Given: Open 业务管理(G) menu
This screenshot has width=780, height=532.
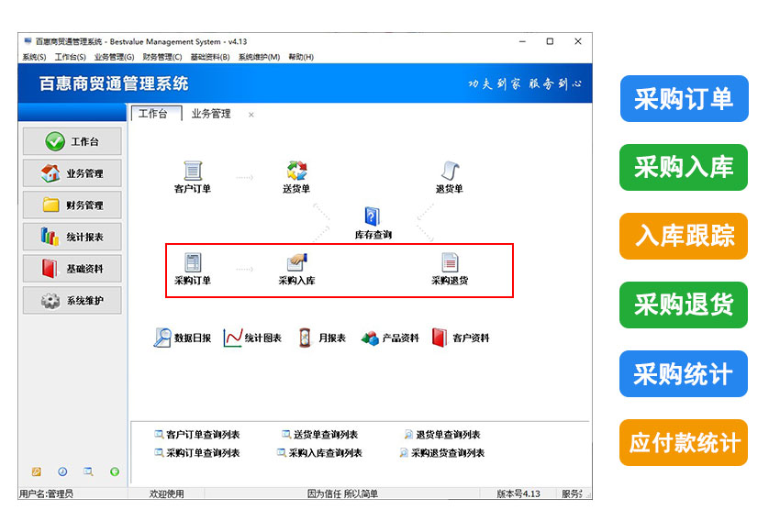Looking at the screenshot, I should click(114, 57).
